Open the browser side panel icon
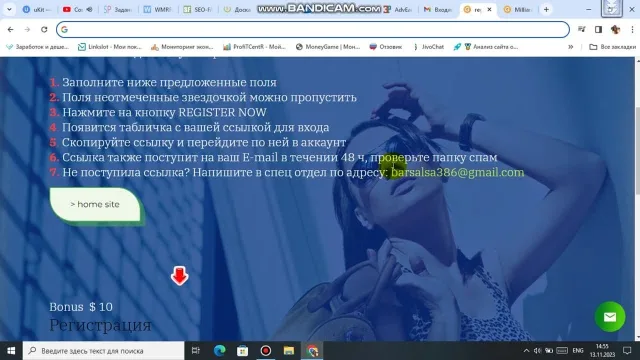Screen dimensions: 640x360 tap(598, 29)
